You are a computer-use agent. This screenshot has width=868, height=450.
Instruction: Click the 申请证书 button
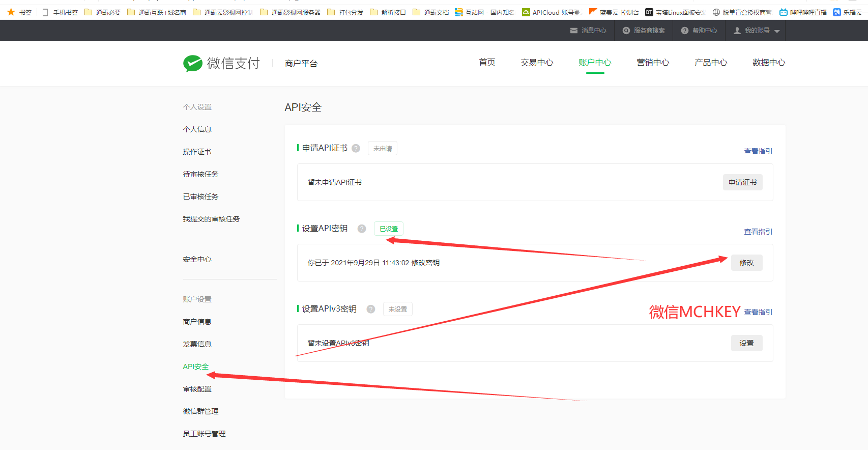click(742, 182)
